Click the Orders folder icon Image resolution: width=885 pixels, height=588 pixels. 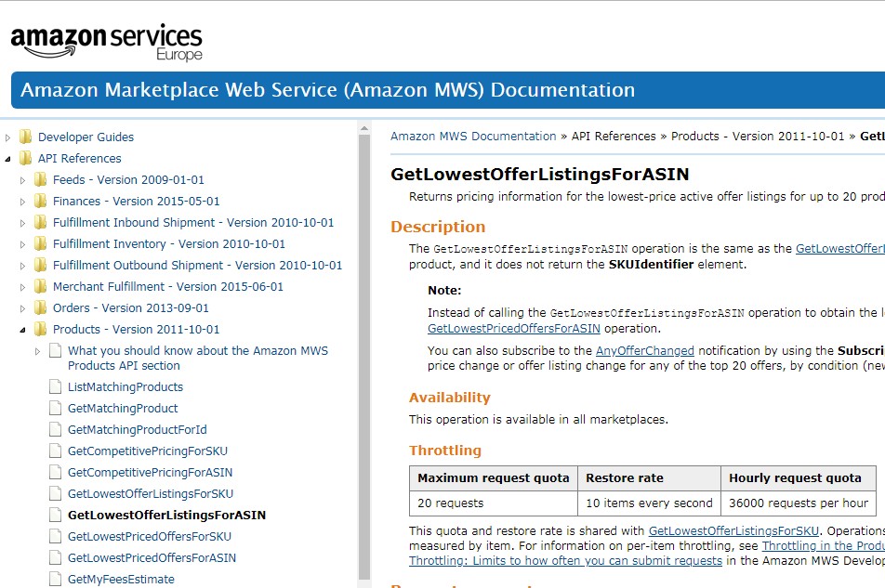pos(40,308)
